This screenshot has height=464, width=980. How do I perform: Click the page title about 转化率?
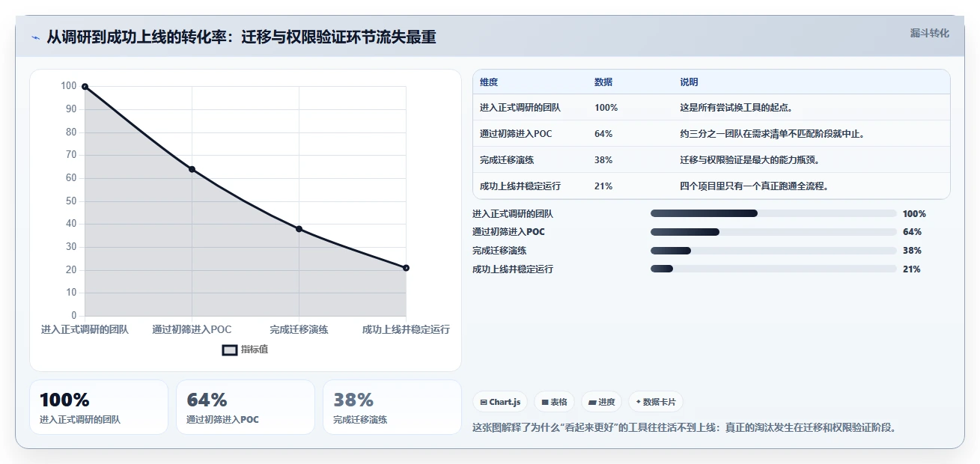pos(241,37)
